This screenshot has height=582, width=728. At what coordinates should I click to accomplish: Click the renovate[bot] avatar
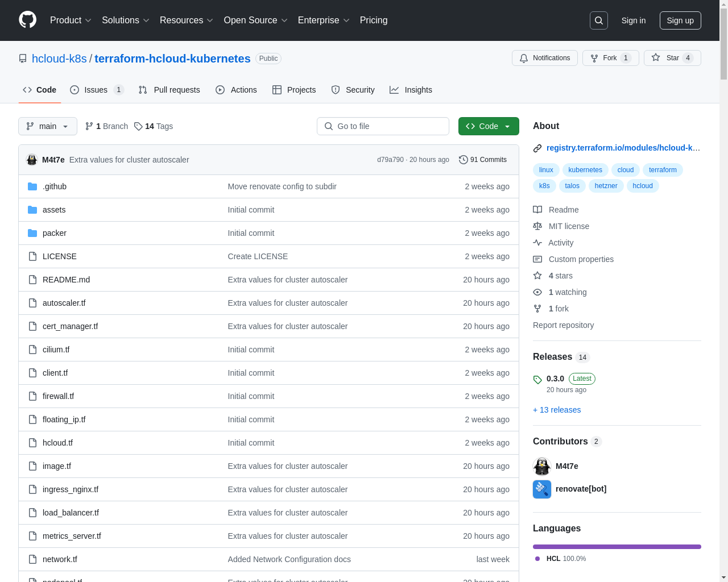point(542,489)
